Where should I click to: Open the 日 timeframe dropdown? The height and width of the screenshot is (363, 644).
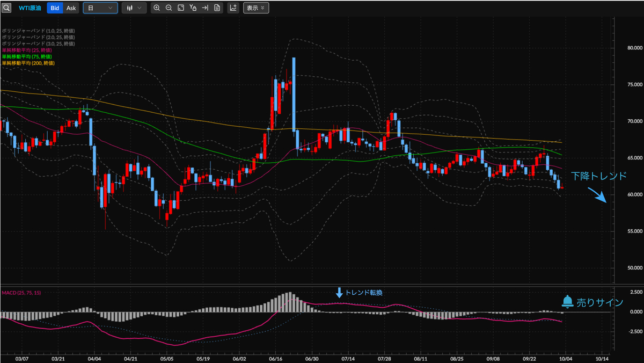(100, 8)
